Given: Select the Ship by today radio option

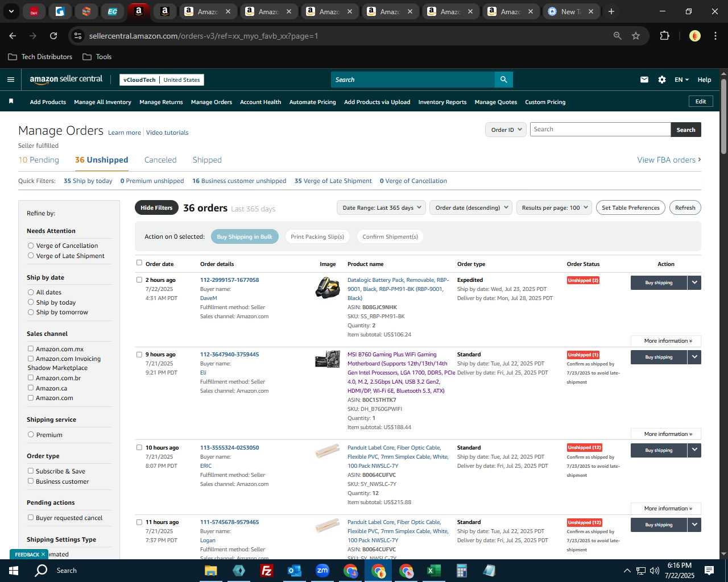Looking at the screenshot, I should coord(31,302).
